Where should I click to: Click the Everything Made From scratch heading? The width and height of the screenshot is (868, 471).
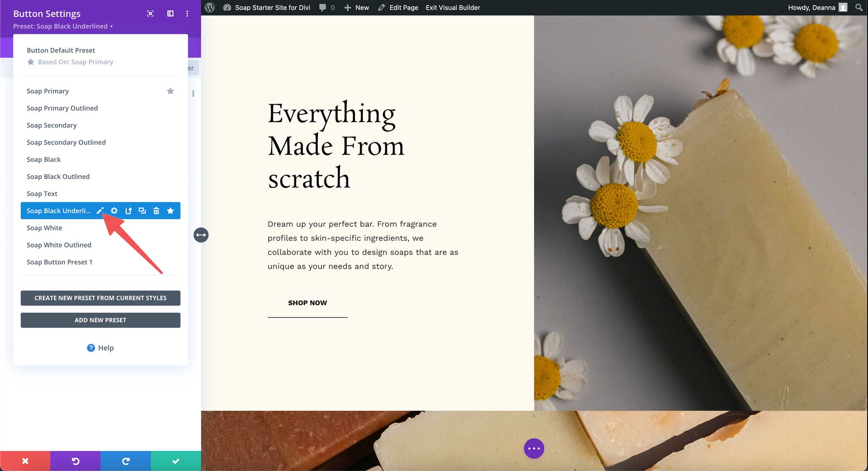pos(336,146)
